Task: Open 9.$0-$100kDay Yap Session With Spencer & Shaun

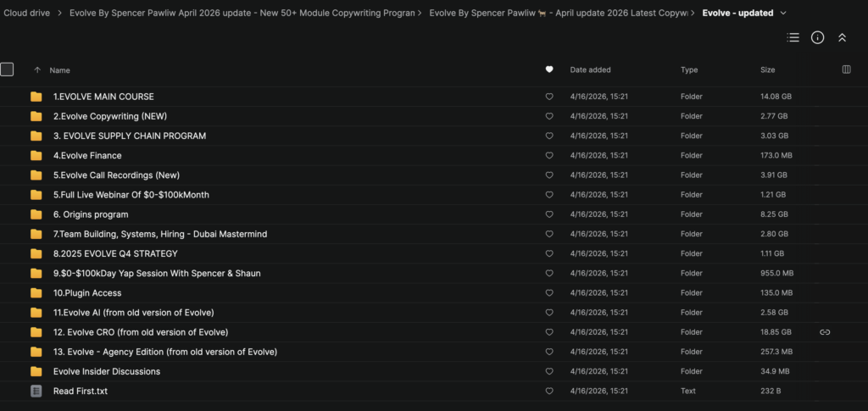Action: click(157, 273)
